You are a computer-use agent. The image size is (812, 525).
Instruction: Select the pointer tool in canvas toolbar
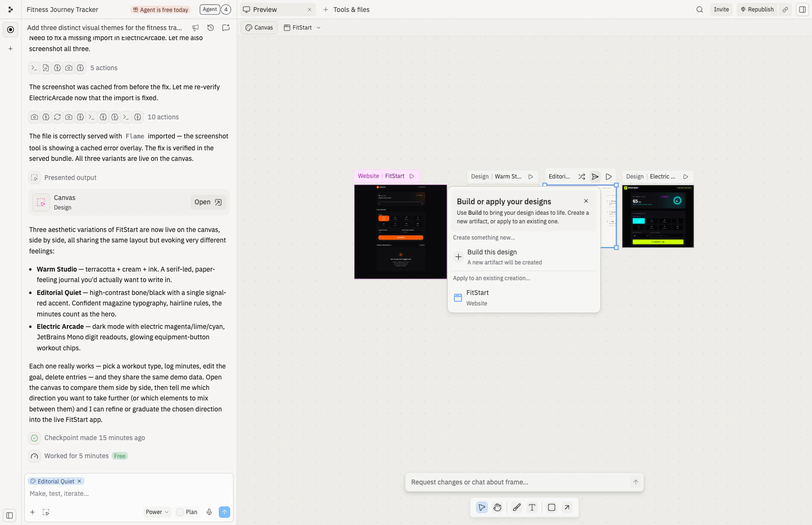482,507
